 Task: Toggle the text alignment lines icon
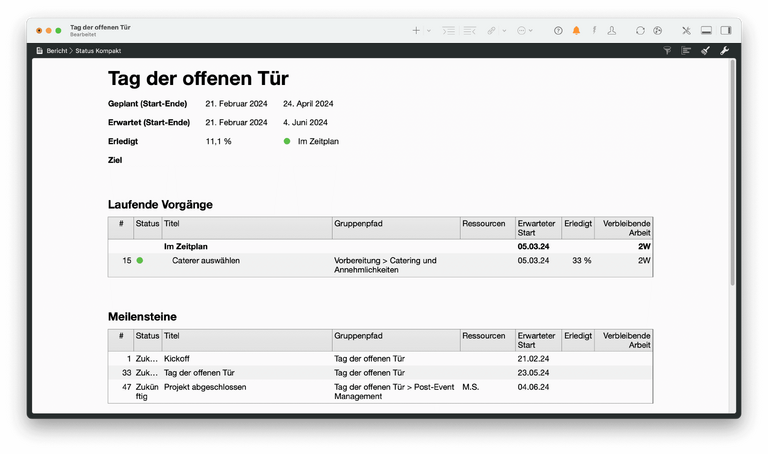686,50
